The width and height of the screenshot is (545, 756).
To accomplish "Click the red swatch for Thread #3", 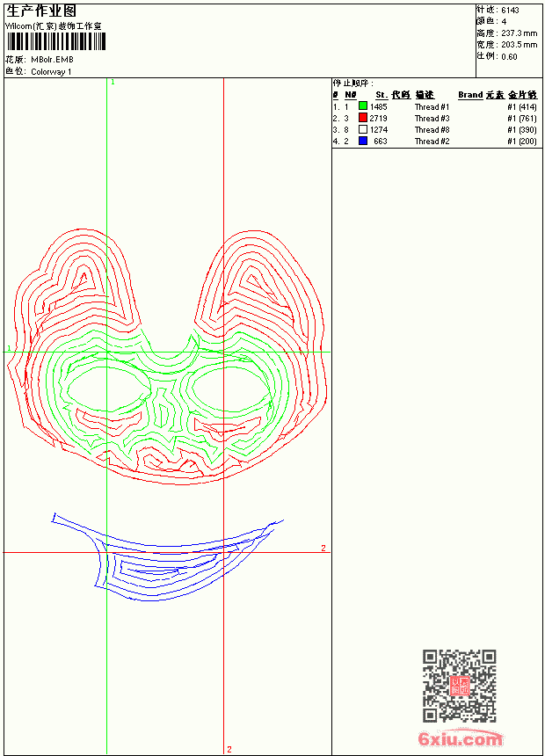I will (363, 118).
